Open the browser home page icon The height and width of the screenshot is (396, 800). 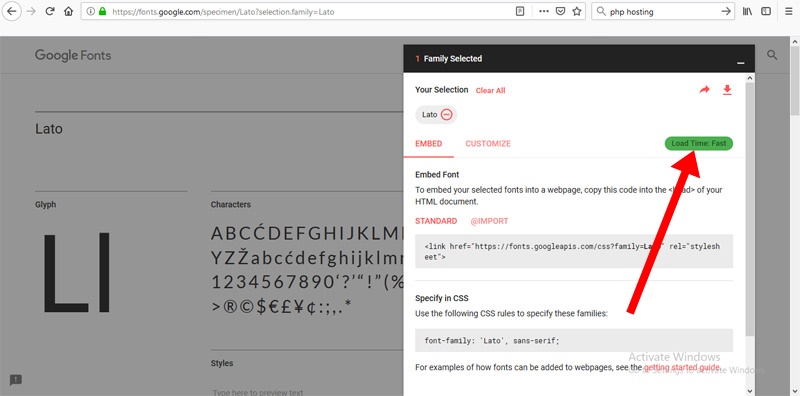(68, 11)
